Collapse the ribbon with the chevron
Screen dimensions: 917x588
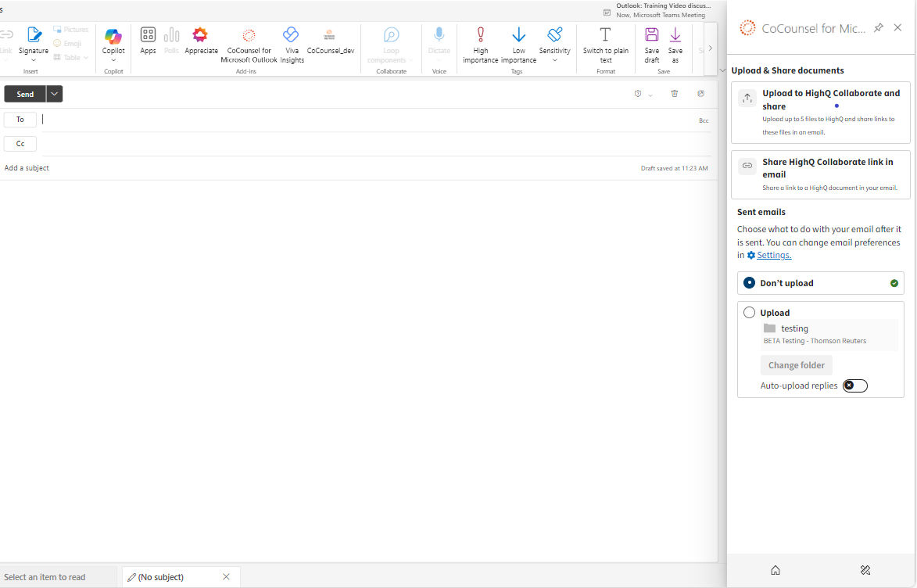point(722,71)
